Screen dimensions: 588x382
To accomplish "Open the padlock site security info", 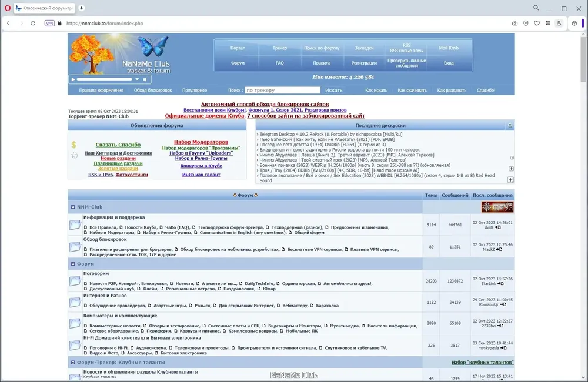I will tap(59, 24).
